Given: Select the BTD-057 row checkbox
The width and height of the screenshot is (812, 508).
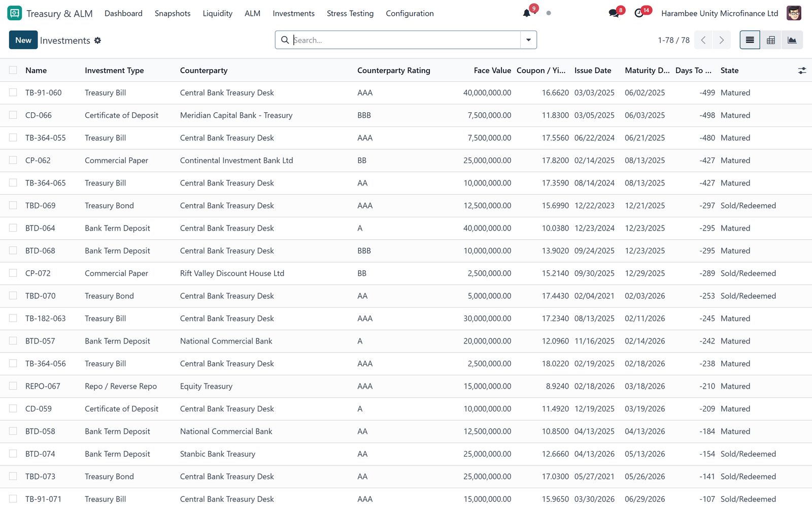Looking at the screenshot, I should pyautogui.click(x=13, y=341).
